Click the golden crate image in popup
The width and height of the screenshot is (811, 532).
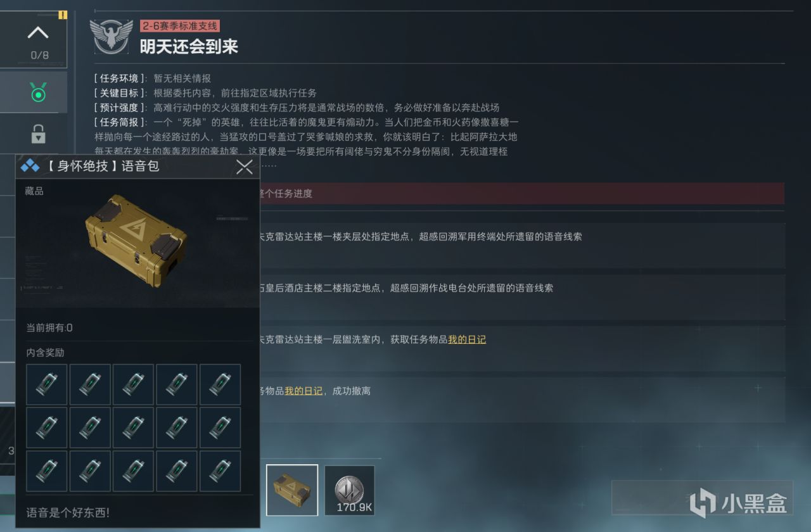click(x=136, y=241)
